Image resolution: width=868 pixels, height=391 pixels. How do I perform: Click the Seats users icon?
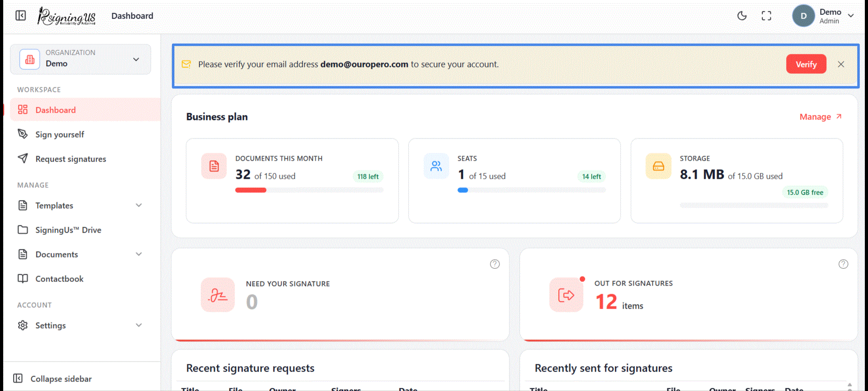[x=436, y=166]
